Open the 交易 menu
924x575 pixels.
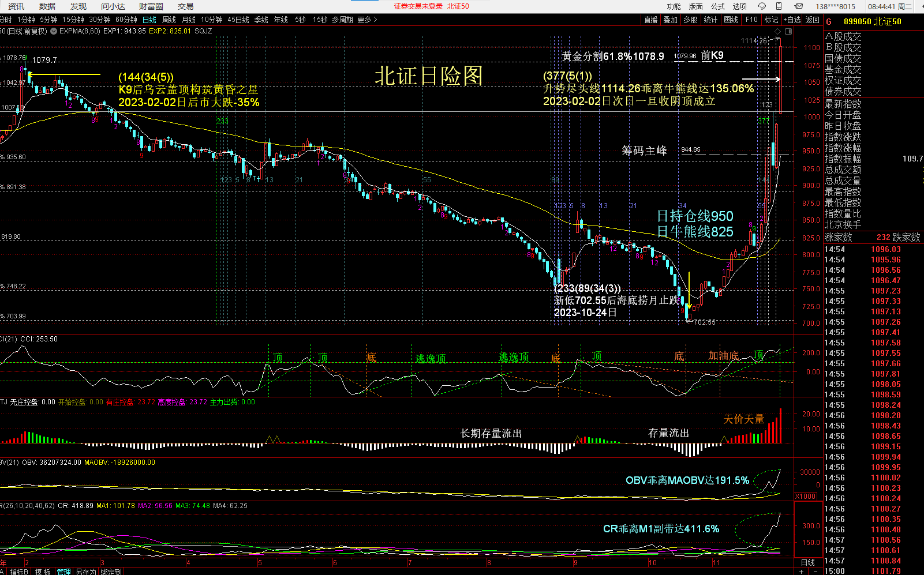pos(186,6)
